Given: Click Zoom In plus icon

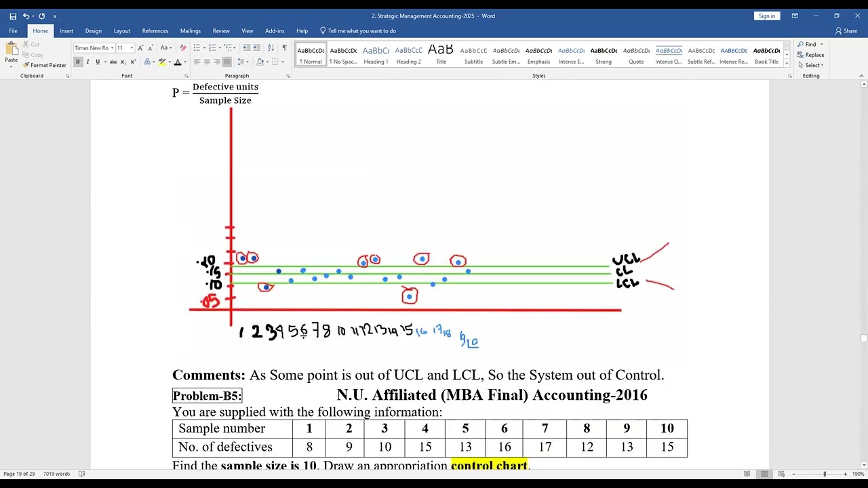Looking at the screenshot, I should [845, 474].
